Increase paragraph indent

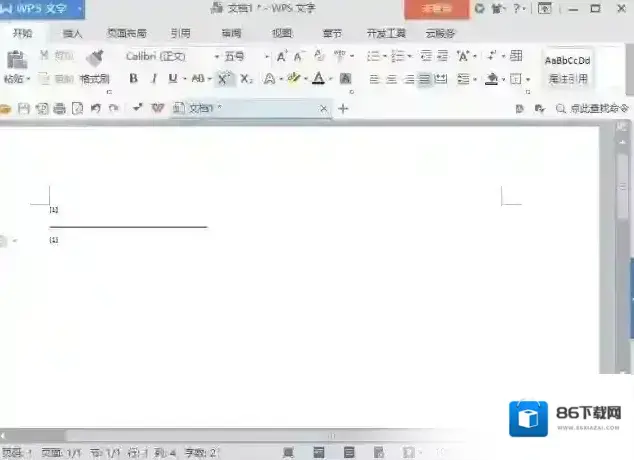[x=443, y=56]
